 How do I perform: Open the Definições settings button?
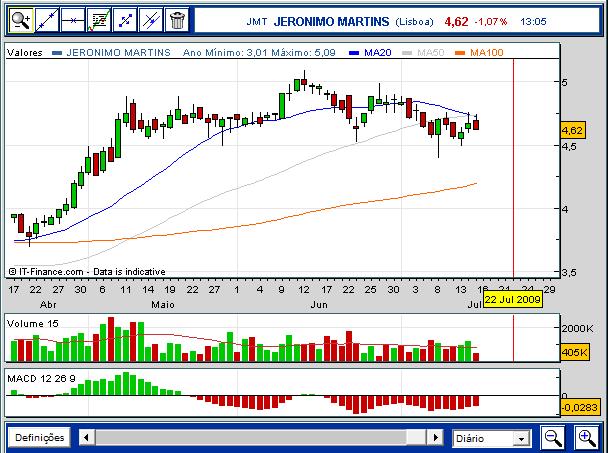pyautogui.click(x=40, y=438)
